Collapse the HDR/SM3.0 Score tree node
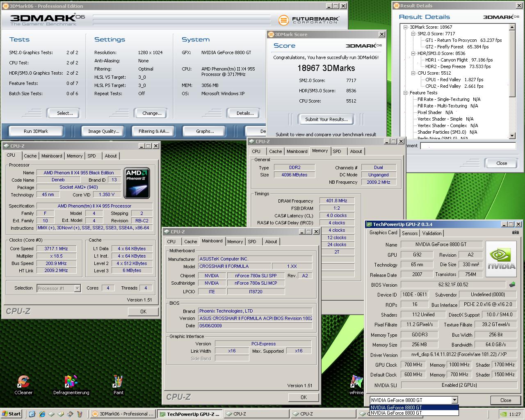The image size is (525, 420). pos(413,53)
